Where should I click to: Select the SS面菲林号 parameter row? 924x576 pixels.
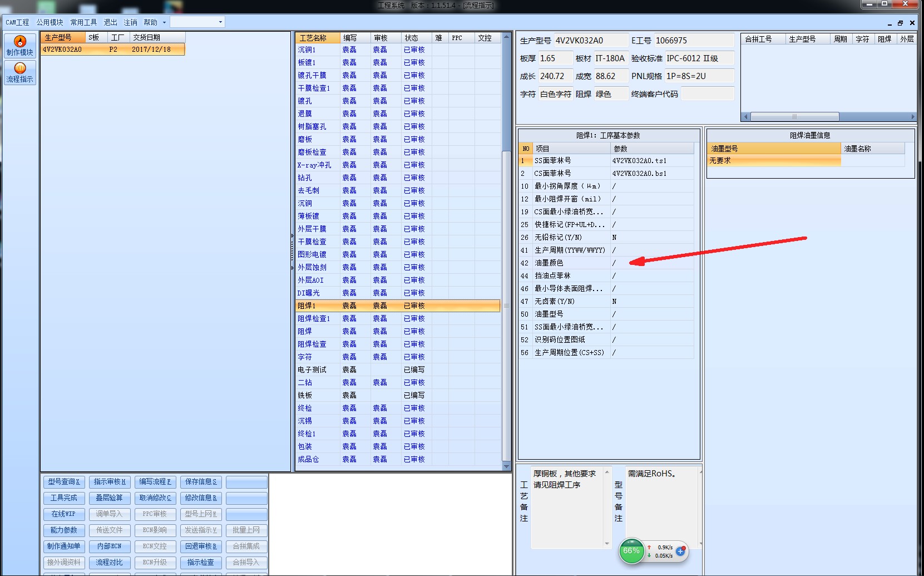point(606,160)
